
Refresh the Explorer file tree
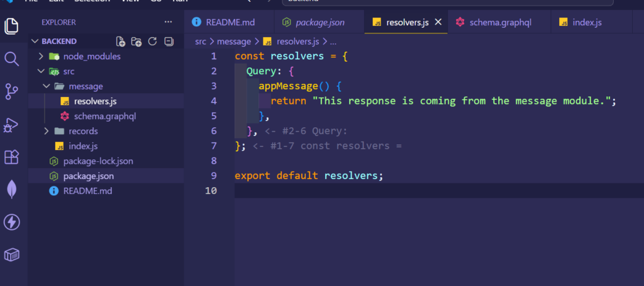click(152, 41)
